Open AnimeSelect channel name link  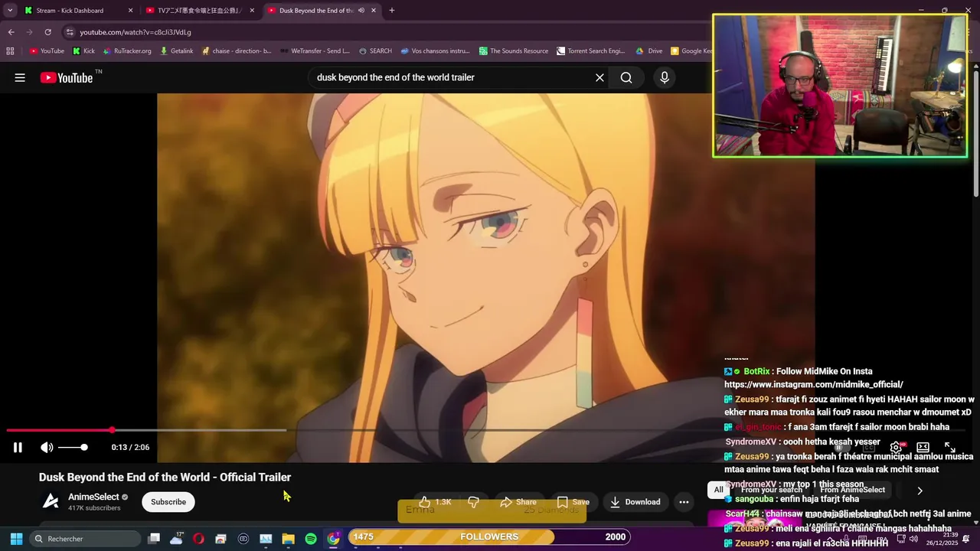tap(93, 497)
